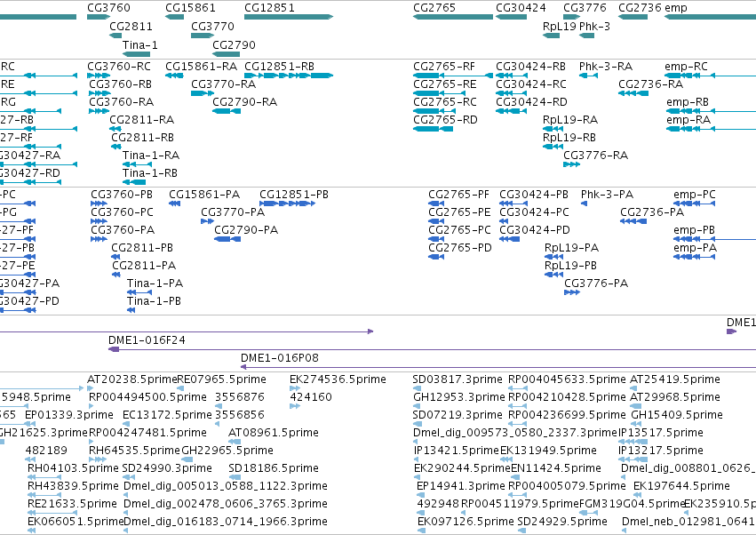756x535 pixels.
Task: Click transcript Phk-3-RA
Action: tap(606, 66)
